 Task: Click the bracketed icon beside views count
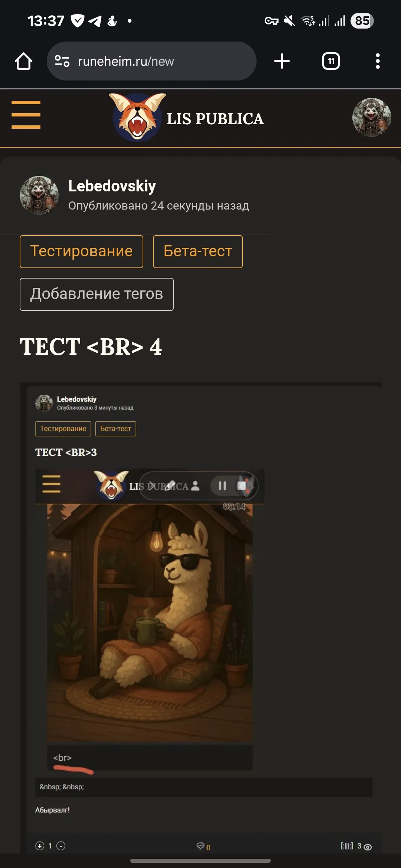[x=347, y=846]
